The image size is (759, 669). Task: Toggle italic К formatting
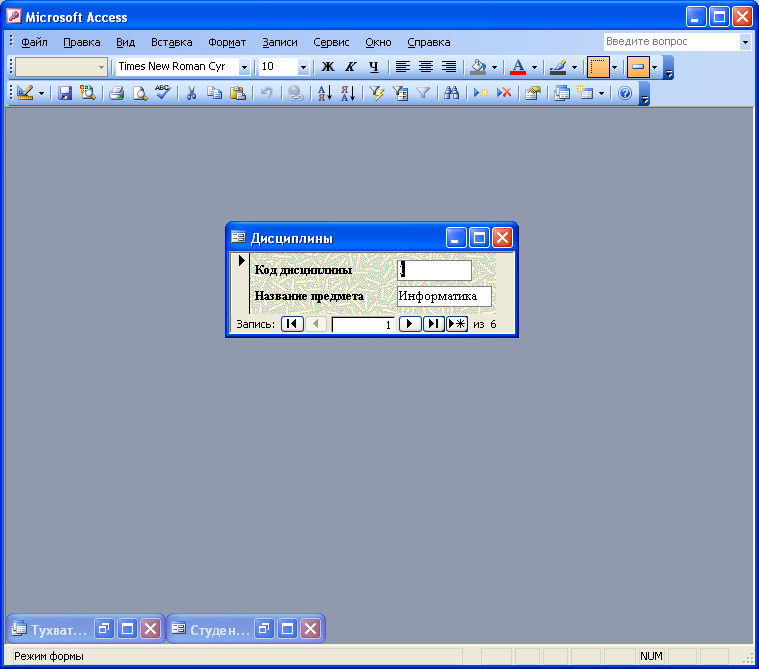click(350, 66)
